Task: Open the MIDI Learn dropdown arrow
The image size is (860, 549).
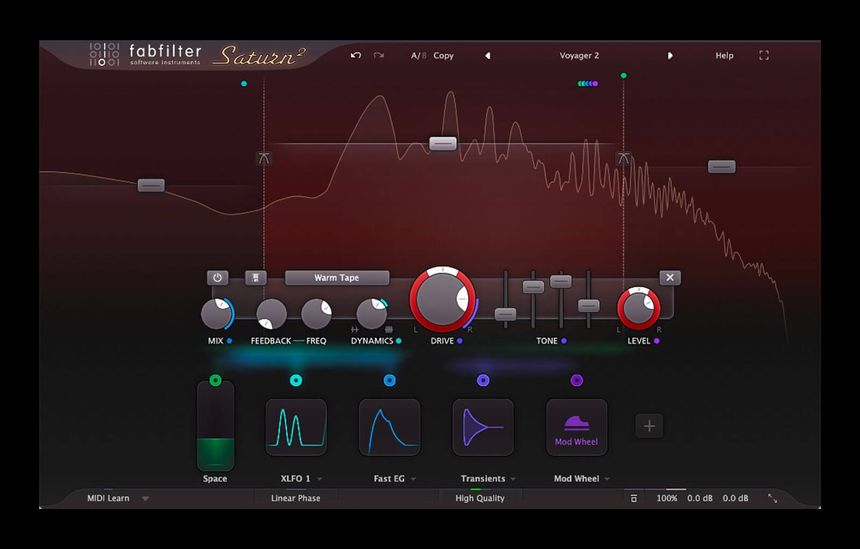Action: pyautogui.click(x=145, y=499)
